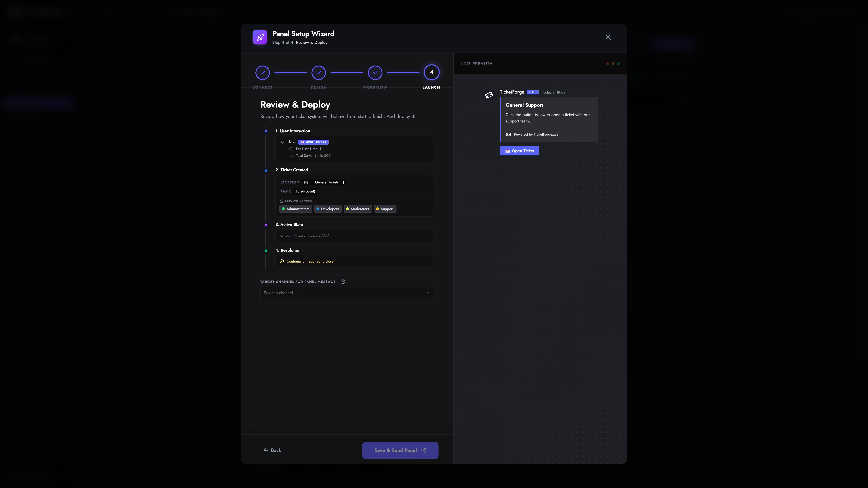Click the paper plane send icon
This screenshot has width=868, height=488.
coord(424,450)
